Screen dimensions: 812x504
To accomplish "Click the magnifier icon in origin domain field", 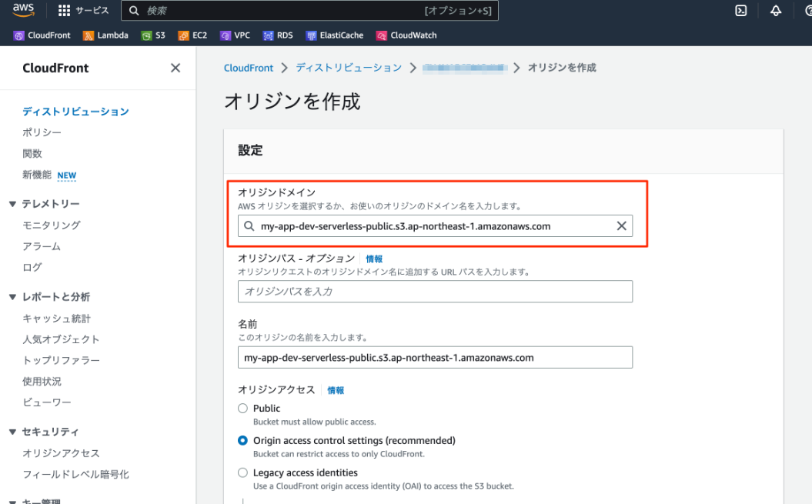I will point(249,226).
